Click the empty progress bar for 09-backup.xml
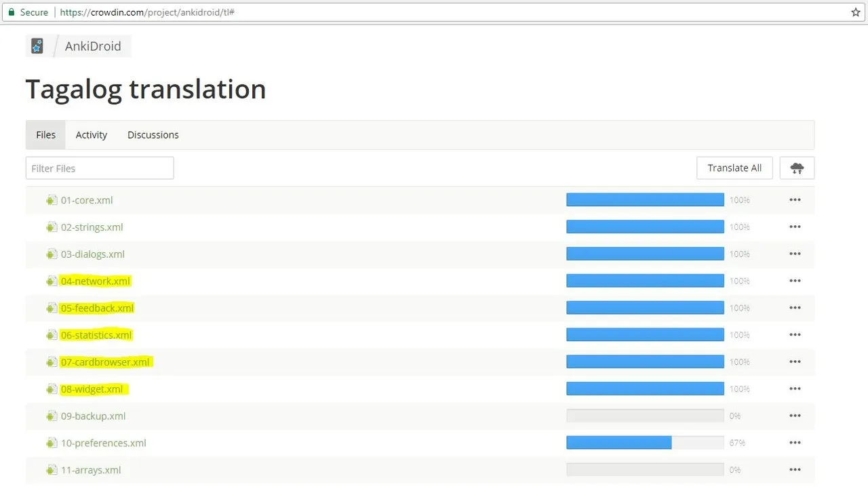This screenshot has width=868, height=487. (x=645, y=416)
